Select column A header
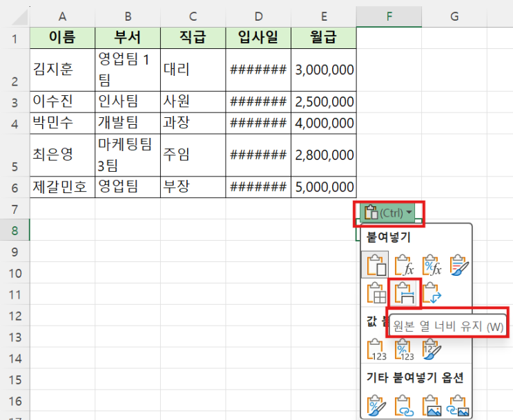 [62, 17]
